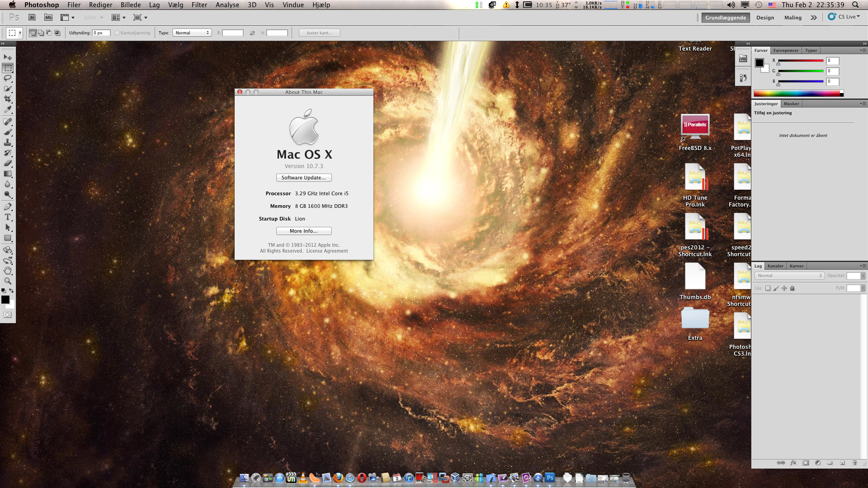Select the Crop tool
Screen dimensions: 868x488
[8, 99]
